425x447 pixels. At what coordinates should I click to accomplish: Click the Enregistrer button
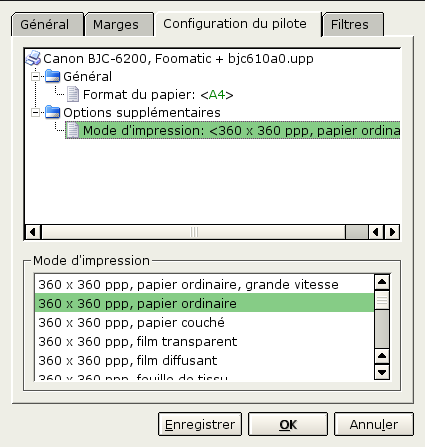[200, 424]
